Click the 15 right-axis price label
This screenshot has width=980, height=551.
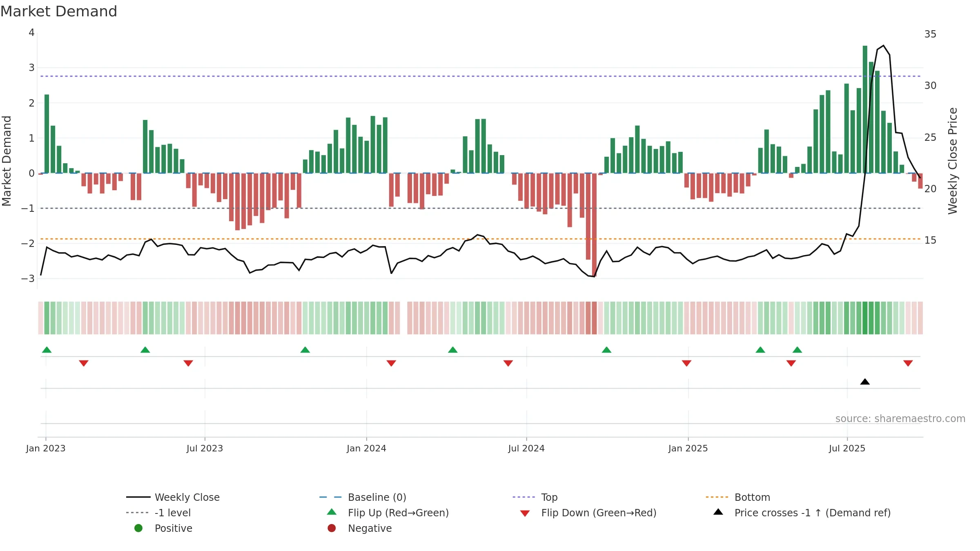pyautogui.click(x=931, y=240)
